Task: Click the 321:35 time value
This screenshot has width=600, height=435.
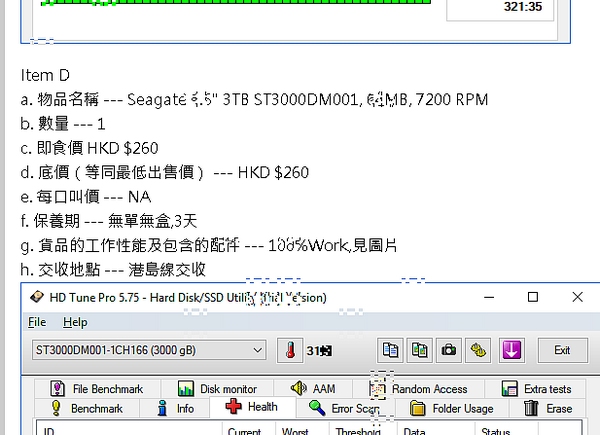Action: tap(523, 7)
